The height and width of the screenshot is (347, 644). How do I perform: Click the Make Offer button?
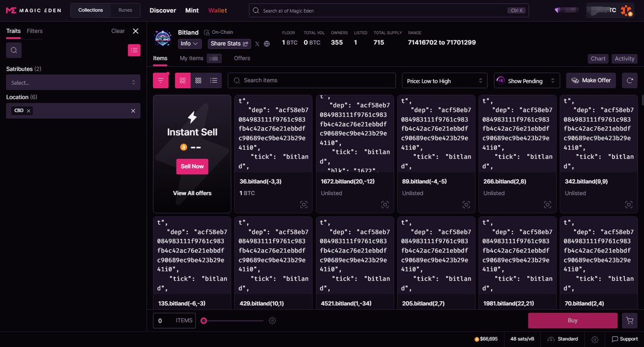tap(590, 81)
